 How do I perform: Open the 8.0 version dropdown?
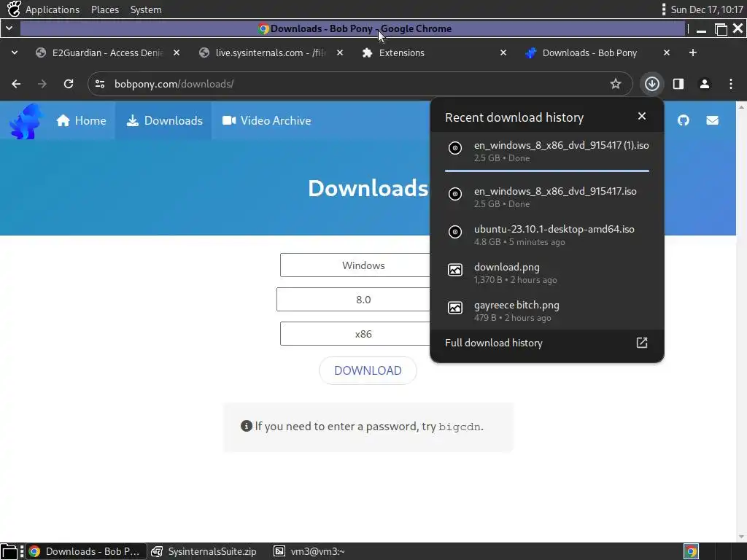click(353, 300)
